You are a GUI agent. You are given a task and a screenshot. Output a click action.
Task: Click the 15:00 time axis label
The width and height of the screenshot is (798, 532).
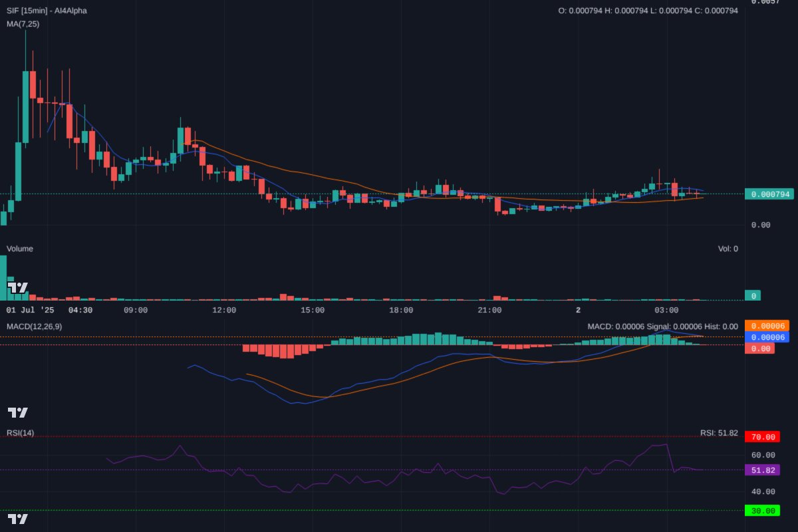[x=313, y=310]
